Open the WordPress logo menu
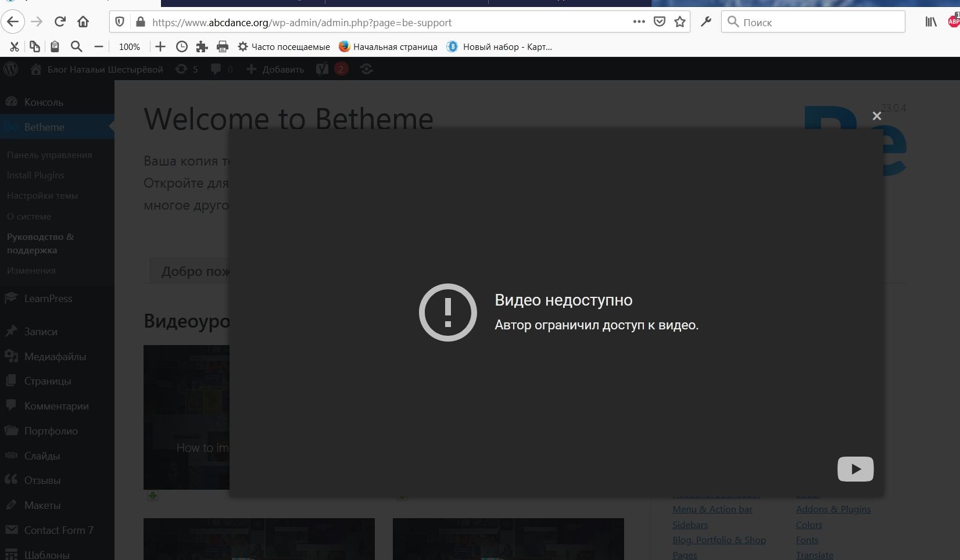The width and height of the screenshot is (960, 560). [x=11, y=69]
